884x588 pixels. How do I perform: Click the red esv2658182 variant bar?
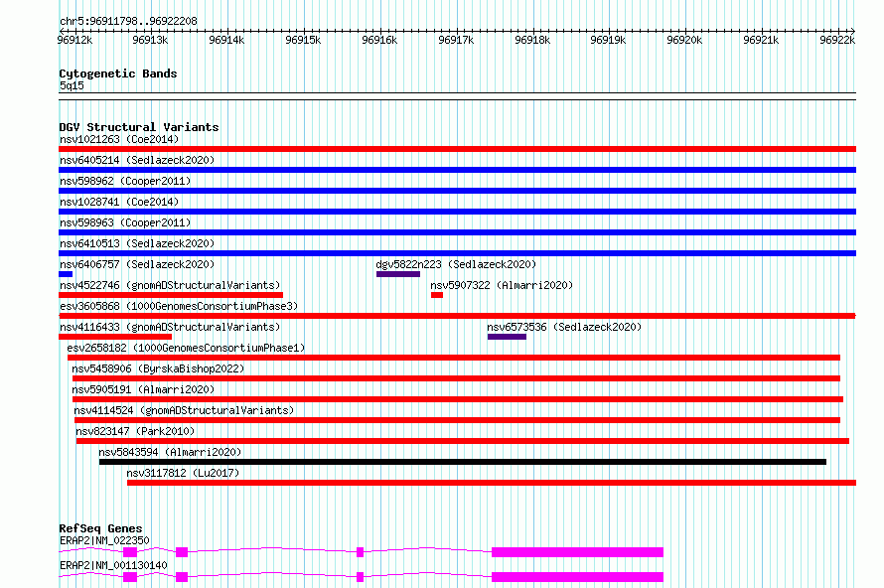click(454, 358)
